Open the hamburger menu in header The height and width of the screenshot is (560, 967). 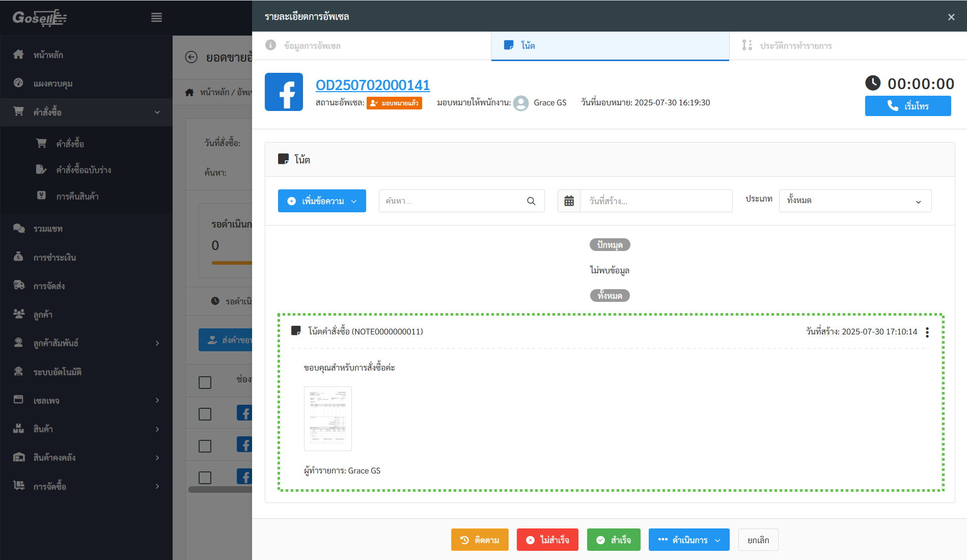coord(157,17)
